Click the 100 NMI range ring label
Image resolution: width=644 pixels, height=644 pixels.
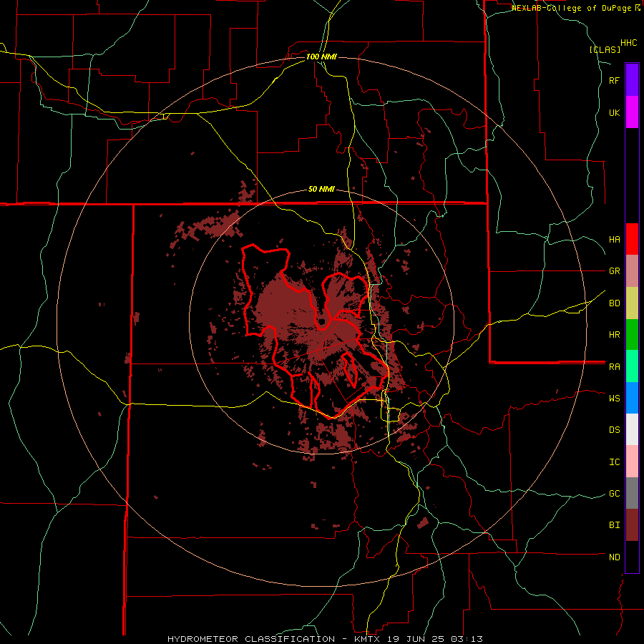321,57
